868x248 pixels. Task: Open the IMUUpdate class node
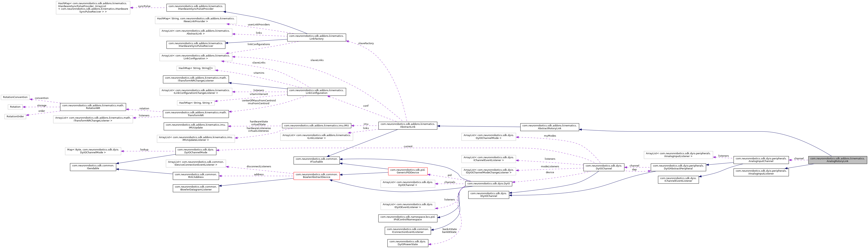point(196,126)
